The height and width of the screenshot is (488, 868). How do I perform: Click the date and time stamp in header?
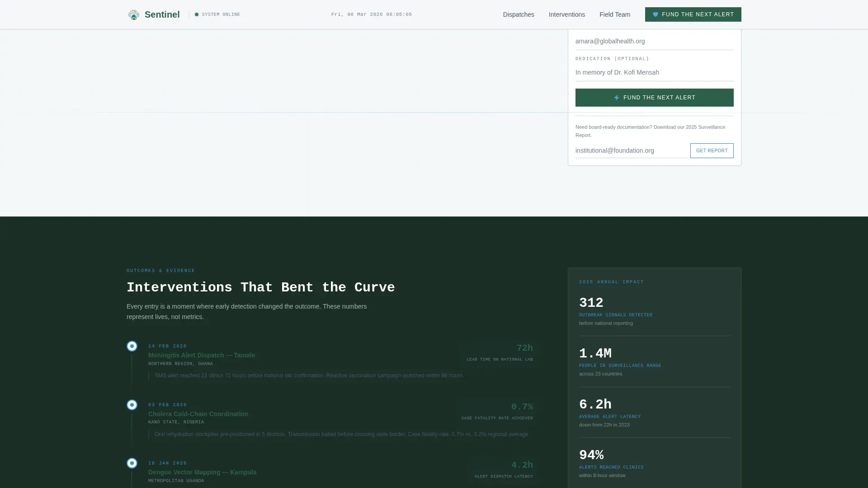coord(372,14)
